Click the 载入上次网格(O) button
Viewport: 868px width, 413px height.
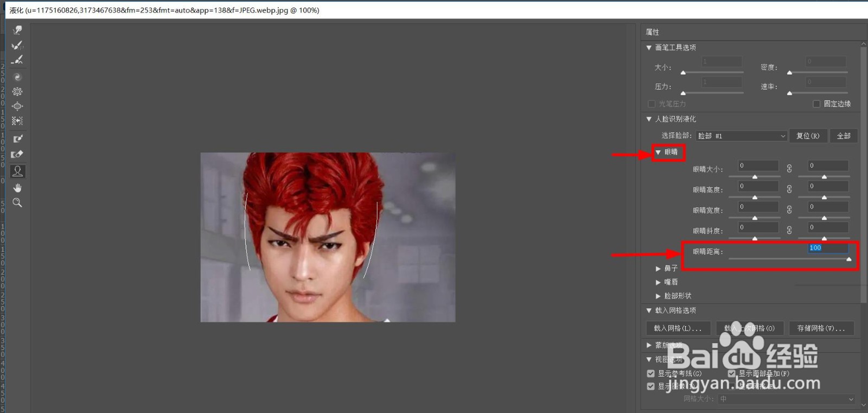click(x=750, y=328)
